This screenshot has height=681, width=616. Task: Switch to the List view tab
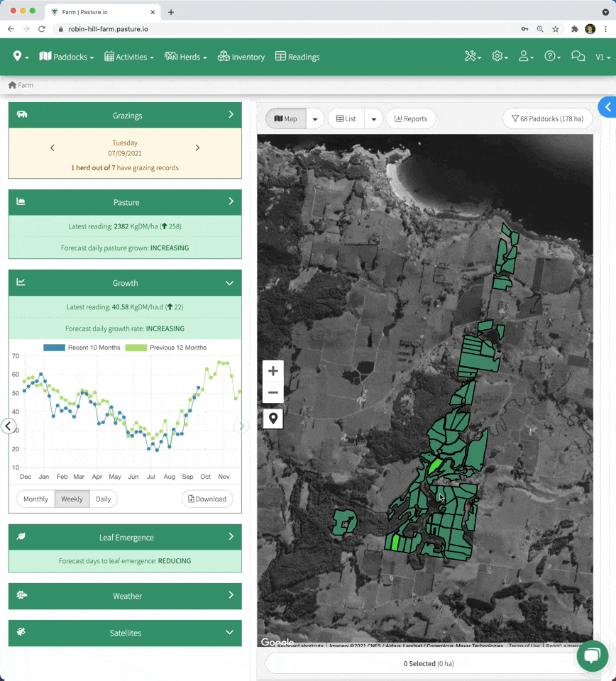(x=346, y=118)
